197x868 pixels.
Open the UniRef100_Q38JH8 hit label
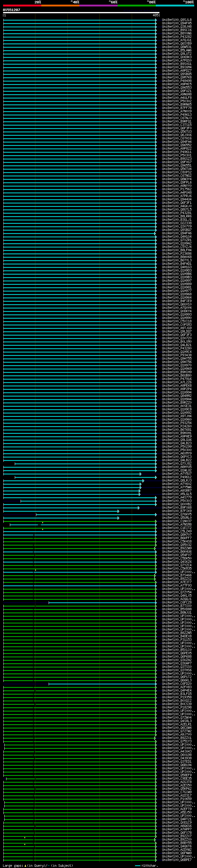pos(177,26)
